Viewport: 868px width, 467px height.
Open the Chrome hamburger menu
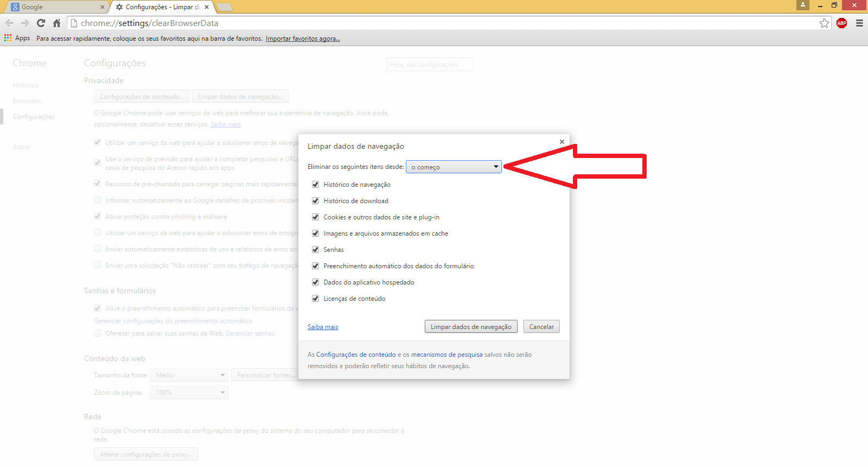859,23
